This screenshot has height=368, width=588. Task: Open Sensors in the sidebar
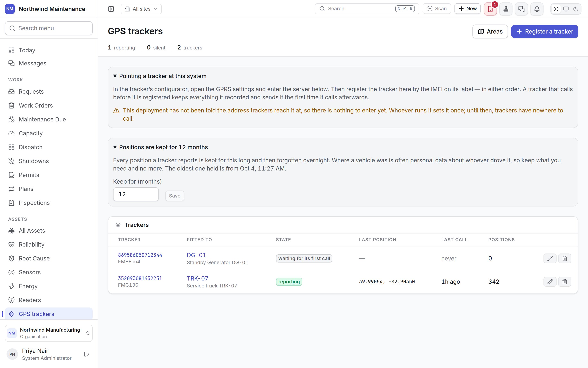pos(49,272)
